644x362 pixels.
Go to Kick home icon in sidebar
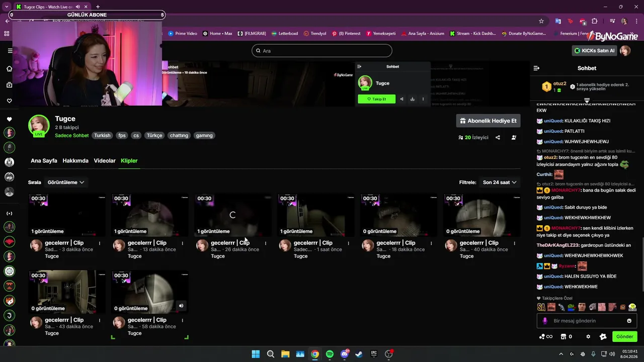click(x=10, y=68)
